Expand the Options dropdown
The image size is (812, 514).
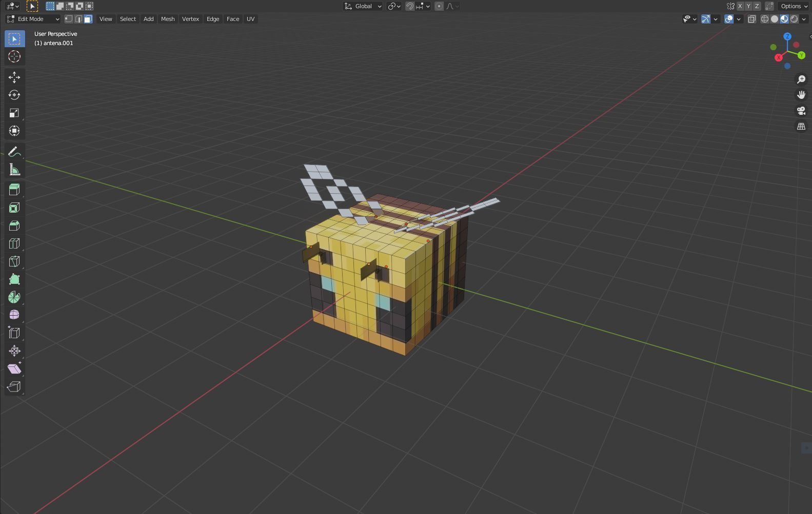tap(794, 6)
